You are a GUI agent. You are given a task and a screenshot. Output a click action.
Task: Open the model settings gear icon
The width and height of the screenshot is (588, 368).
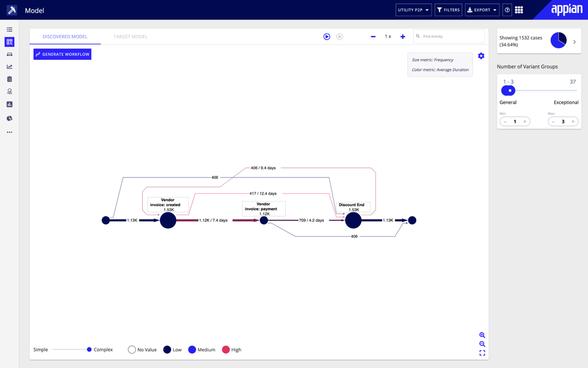click(481, 56)
